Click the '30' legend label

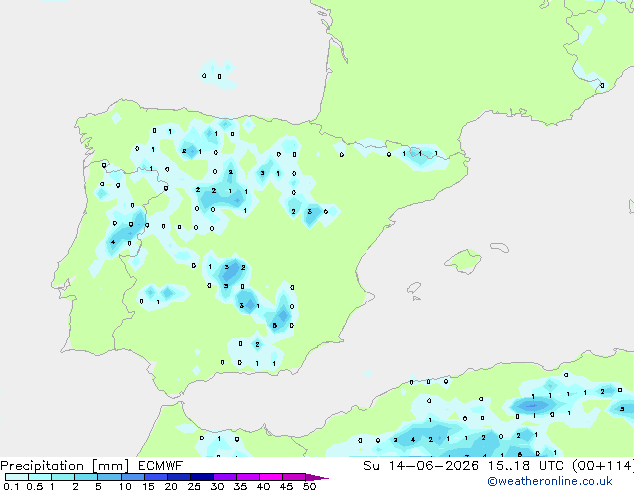tap(217, 486)
